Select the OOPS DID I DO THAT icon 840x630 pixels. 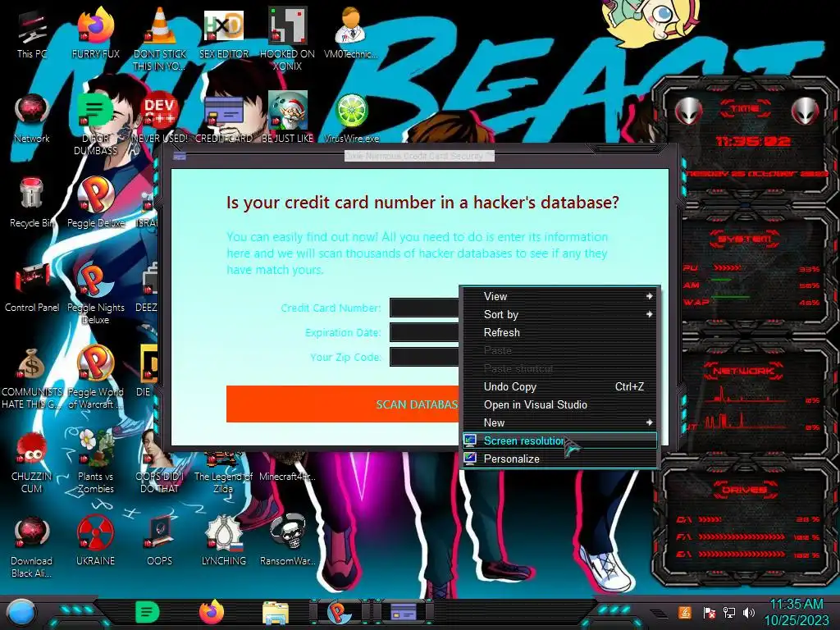[160, 462]
